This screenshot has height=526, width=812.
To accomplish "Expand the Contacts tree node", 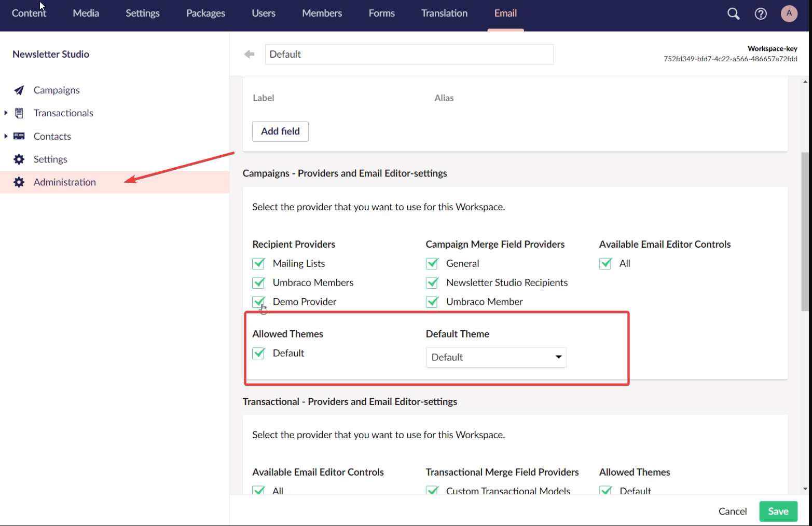I will pyautogui.click(x=6, y=136).
